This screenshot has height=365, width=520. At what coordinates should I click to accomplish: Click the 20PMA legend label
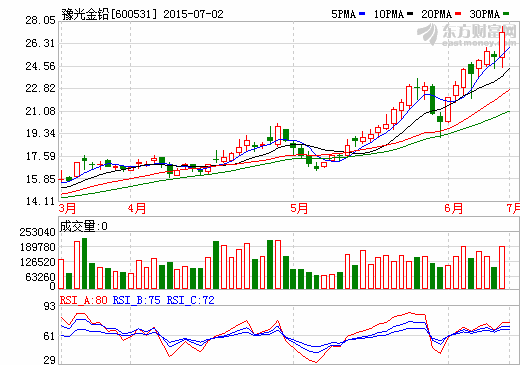pyautogui.click(x=436, y=14)
